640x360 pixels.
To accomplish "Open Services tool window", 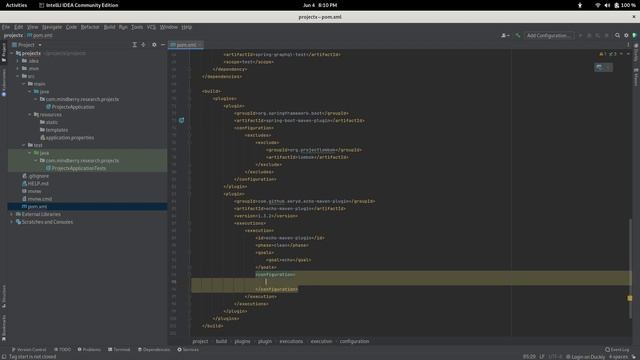I will click(x=188, y=350).
